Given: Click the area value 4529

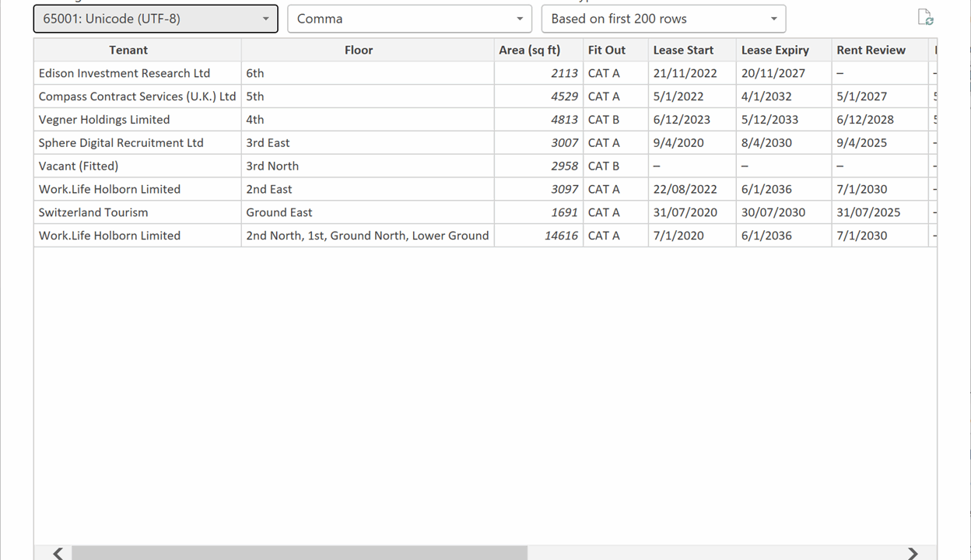Looking at the screenshot, I should click(538, 96).
